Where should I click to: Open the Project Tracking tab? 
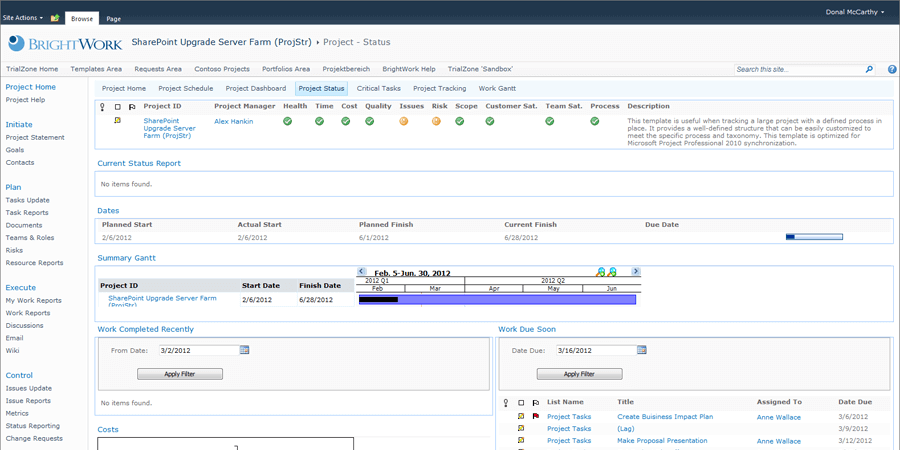click(x=440, y=88)
